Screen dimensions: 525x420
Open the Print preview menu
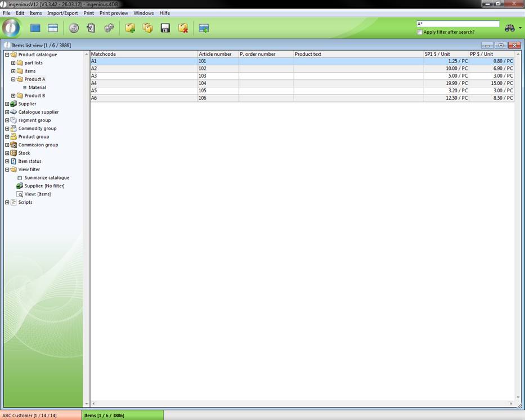[114, 13]
